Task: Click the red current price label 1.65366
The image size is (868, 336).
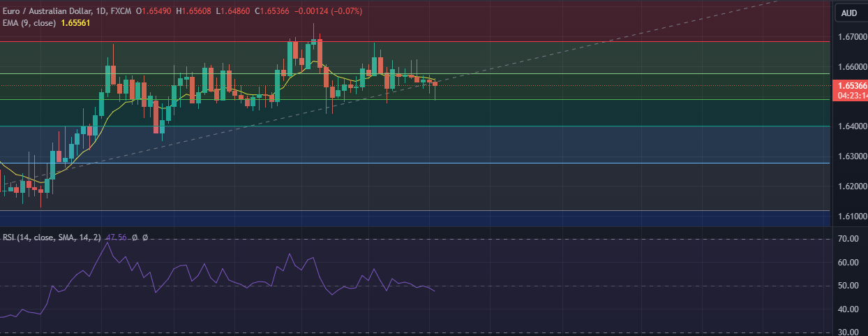Action: pyautogui.click(x=852, y=86)
